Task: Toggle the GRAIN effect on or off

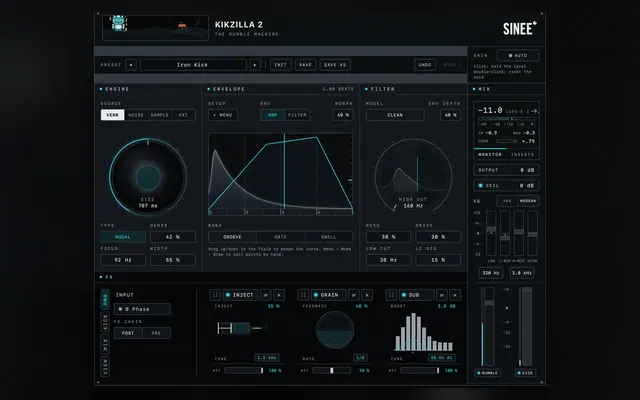Action: tap(329, 295)
